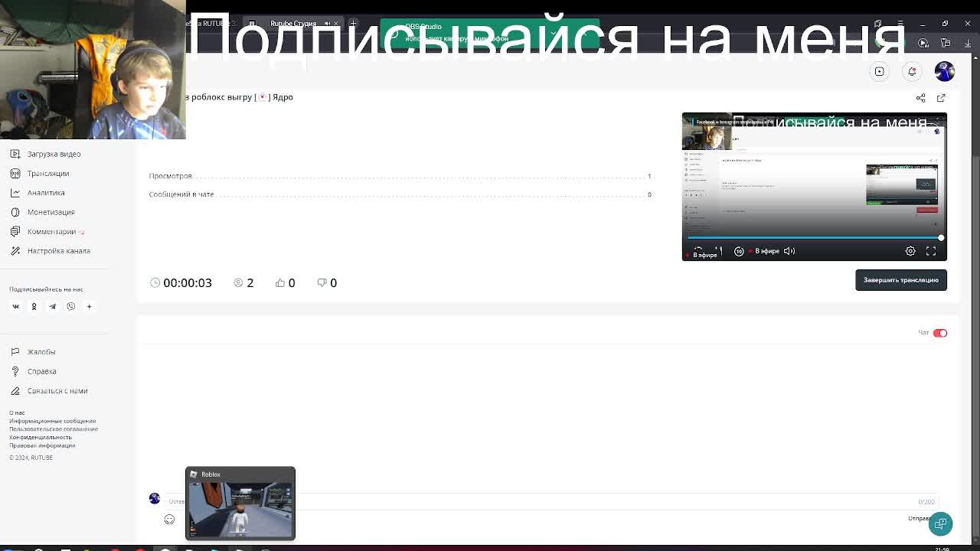The width and height of the screenshot is (980, 551).
Task: Click the contact us pencil icon
Action: pos(15,391)
